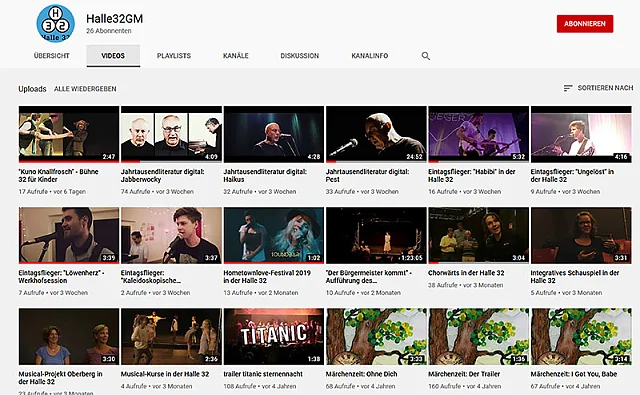Switch to the Übersicht tab
Viewport: 640px width, 395px height.
click(52, 56)
